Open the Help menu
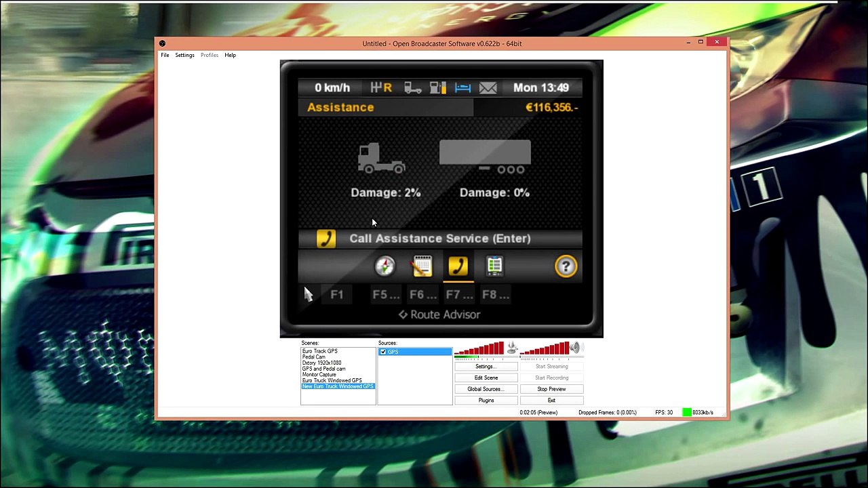The height and width of the screenshot is (488, 868). [230, 55]
